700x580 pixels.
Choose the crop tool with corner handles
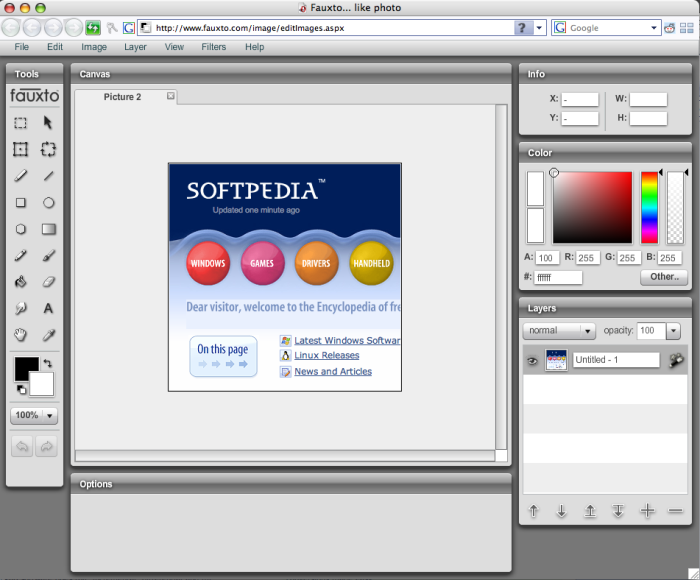pyautogui.click(x=20, y=149)
